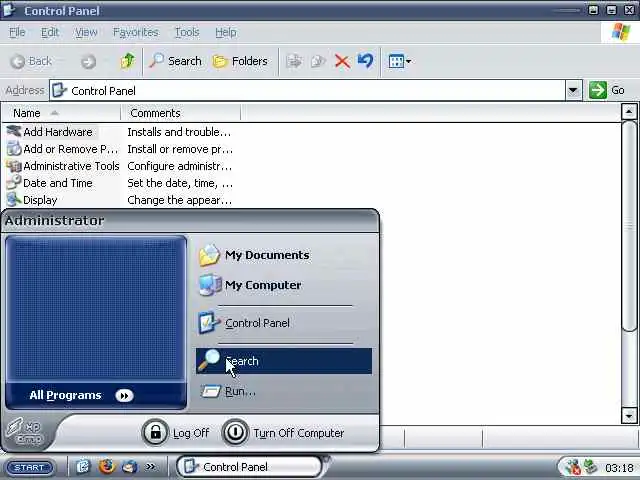Open the Views dropdown button
This screenshot has width=640, height=480.
point(400,62)
